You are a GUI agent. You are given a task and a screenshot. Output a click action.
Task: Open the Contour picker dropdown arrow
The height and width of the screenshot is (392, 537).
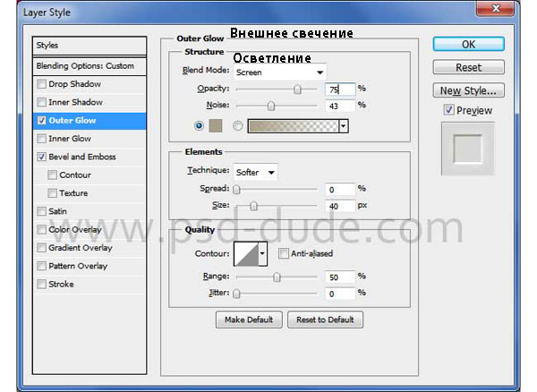[x=262, y=253]
